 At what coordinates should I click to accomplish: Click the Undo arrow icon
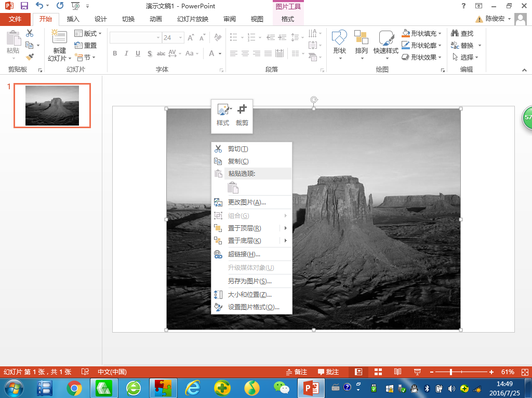(39, 6)
